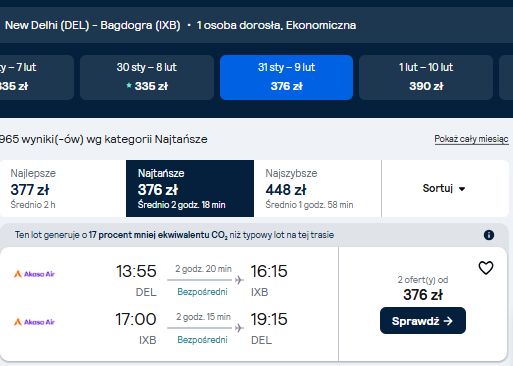Viewport: 513px width, 366px height.
Task: Click the plane icon on the 13:55 flight
Action: point(239,280)
